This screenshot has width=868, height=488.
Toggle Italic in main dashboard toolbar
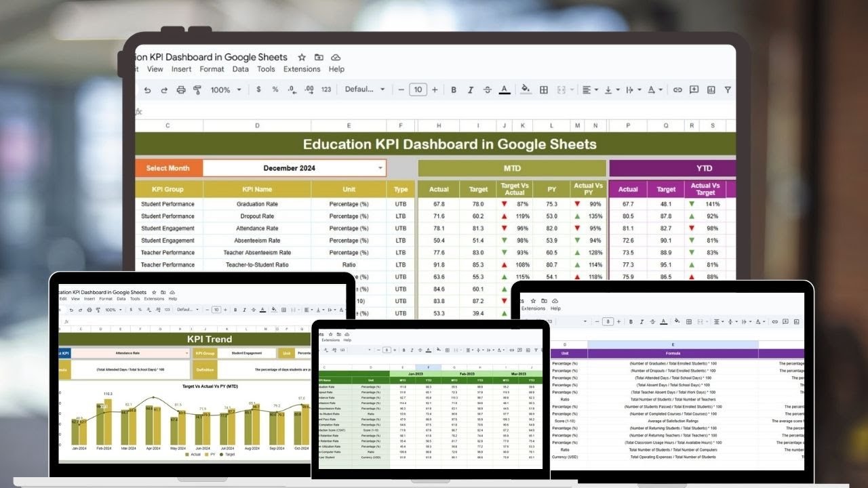tap(471, 89)
